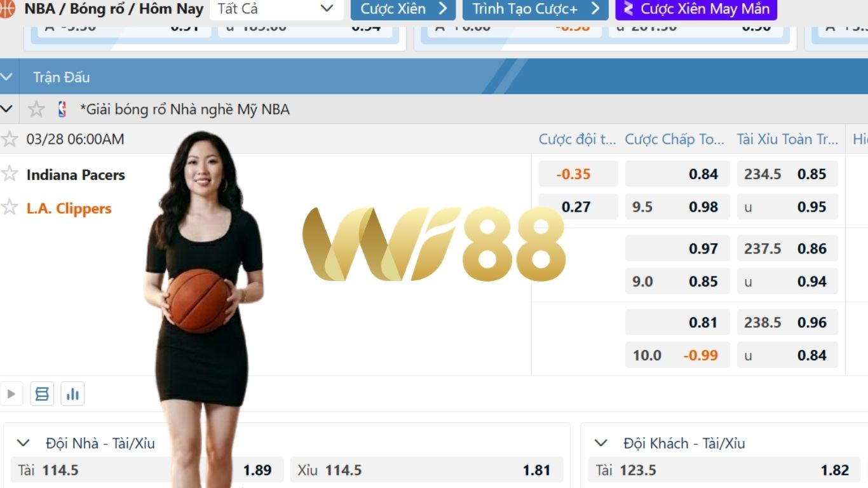
Task: Select handicap odds 0.81
Action: [x=677, y=322]
